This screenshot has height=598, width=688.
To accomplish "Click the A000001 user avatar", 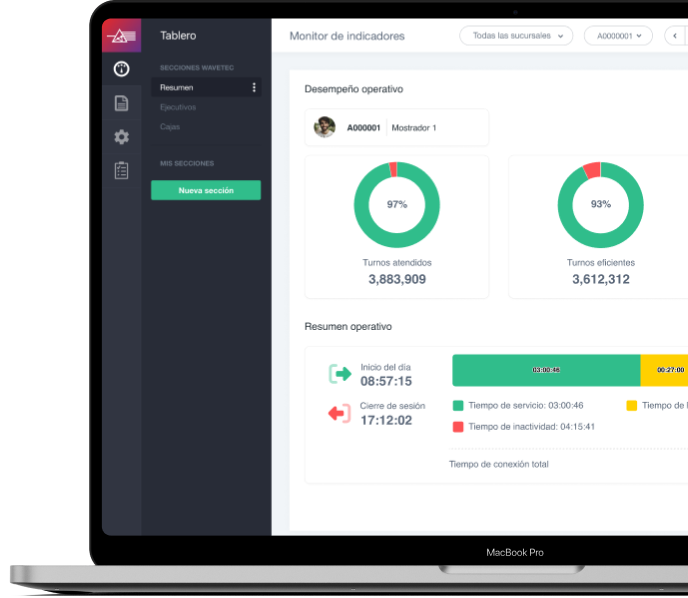I will tap(324, 128).
